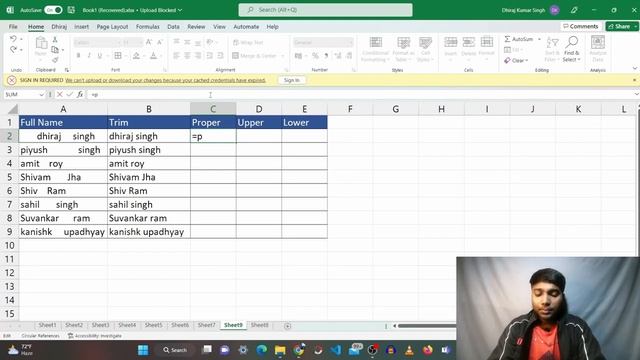The image size is (640, 360).
Task: Open Windows Start menu
Action: [143, 350]
